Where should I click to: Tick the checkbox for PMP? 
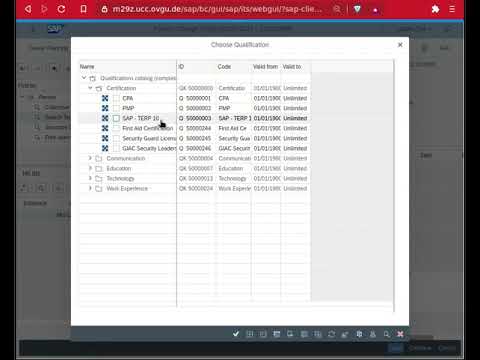(116, 108)
